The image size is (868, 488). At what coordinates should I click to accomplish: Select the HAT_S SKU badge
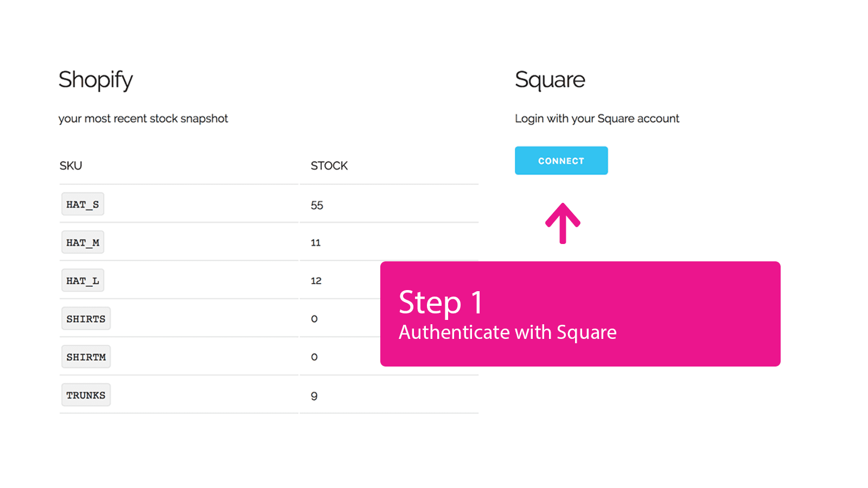coord(82,204)
